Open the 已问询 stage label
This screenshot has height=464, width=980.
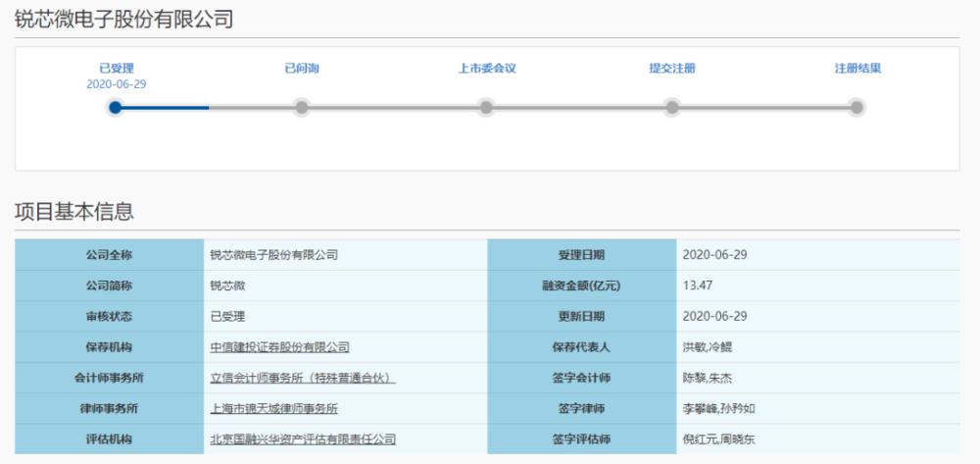click(x=302, y=69)
